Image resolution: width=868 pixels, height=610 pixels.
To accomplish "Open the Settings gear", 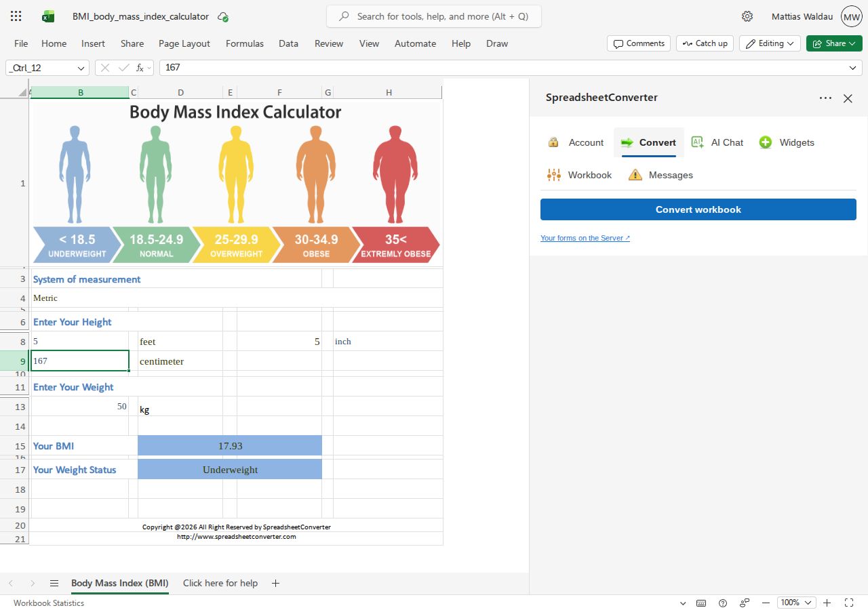I will 747,16.
